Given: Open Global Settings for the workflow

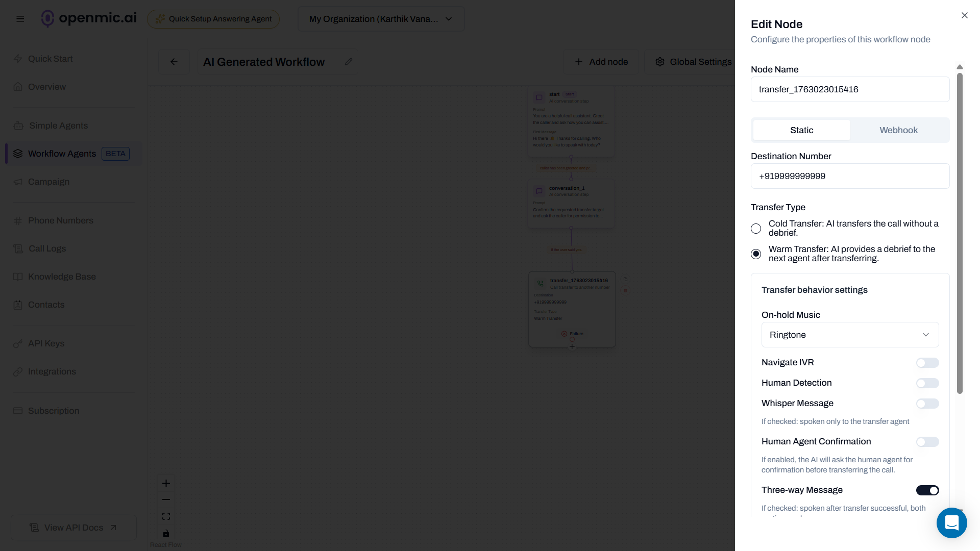Looking at the screenshot, I should pyautogui.click(x=693, y=61).
